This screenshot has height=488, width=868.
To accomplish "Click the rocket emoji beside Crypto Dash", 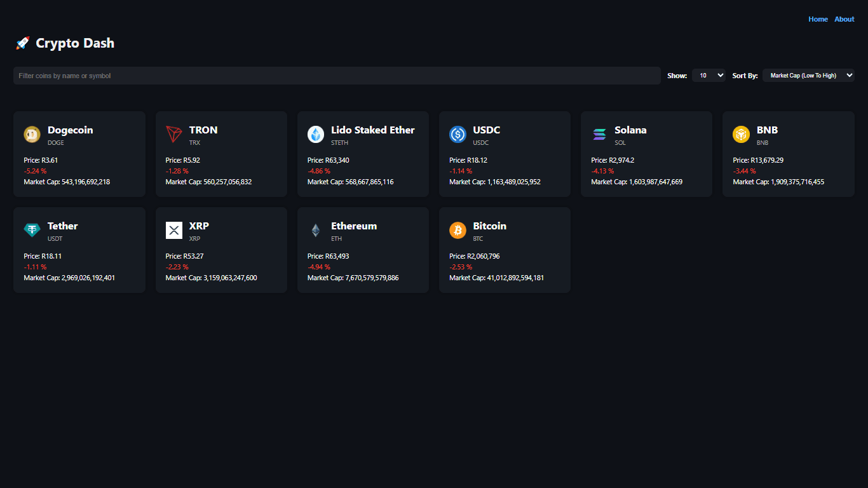I will pos(22,43).
